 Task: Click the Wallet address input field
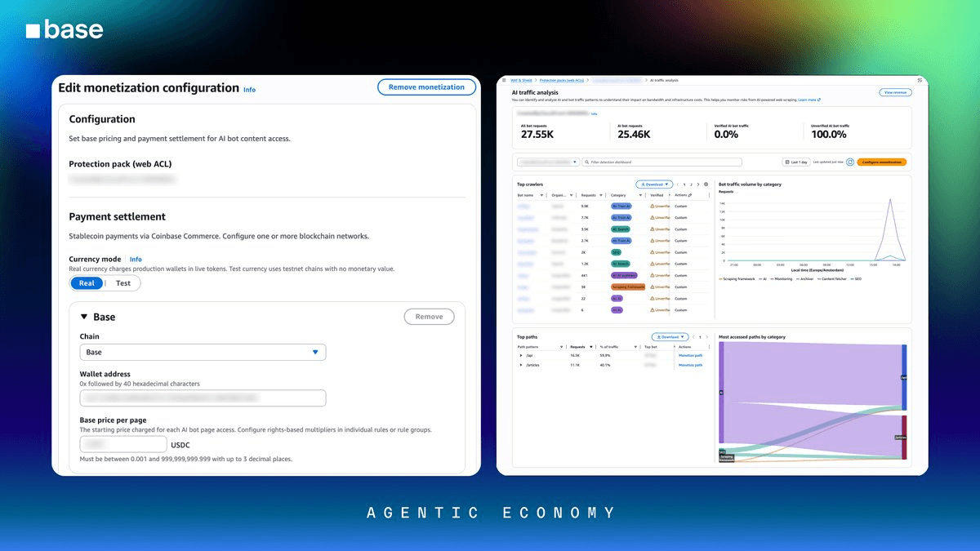[203, 398]
